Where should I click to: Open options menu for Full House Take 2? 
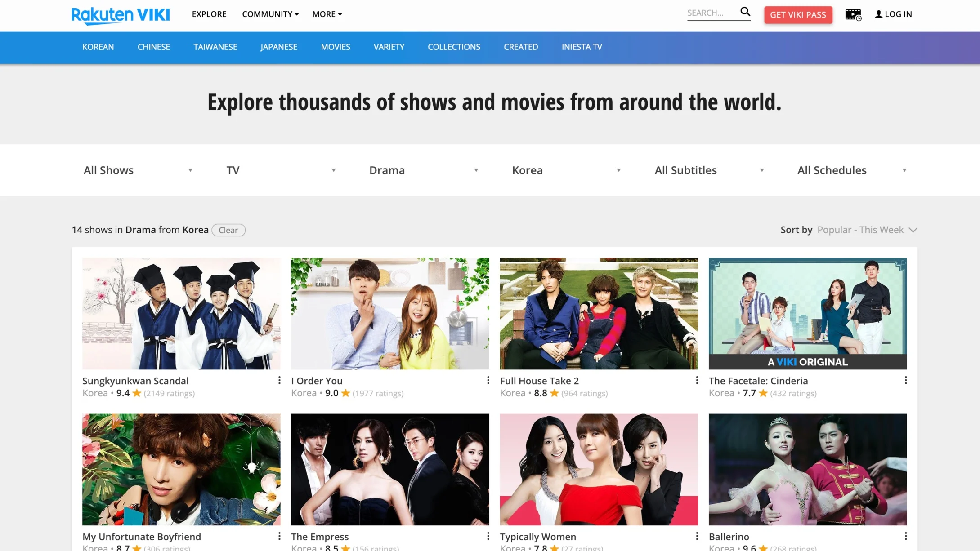coord(697,381)
